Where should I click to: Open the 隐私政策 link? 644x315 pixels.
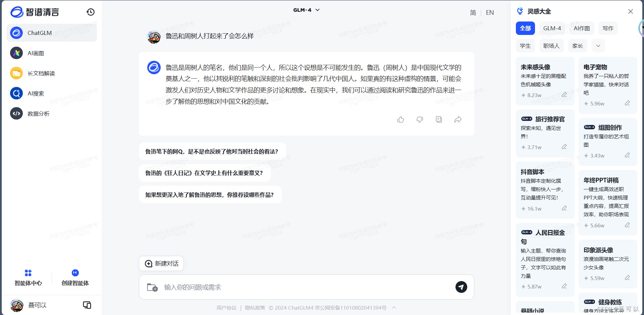pyautogui.click(x=255, y=308)
